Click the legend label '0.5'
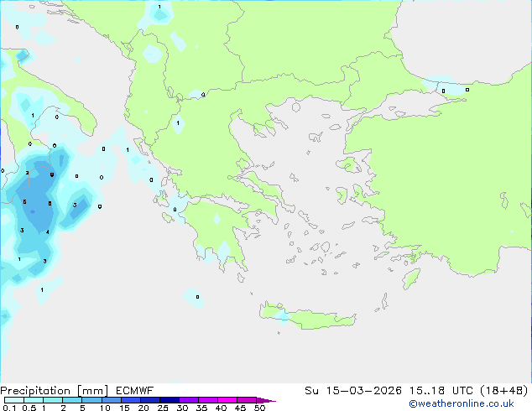Image resolution: width=532 pixels, height=411 pixels. tap(29, 408)
